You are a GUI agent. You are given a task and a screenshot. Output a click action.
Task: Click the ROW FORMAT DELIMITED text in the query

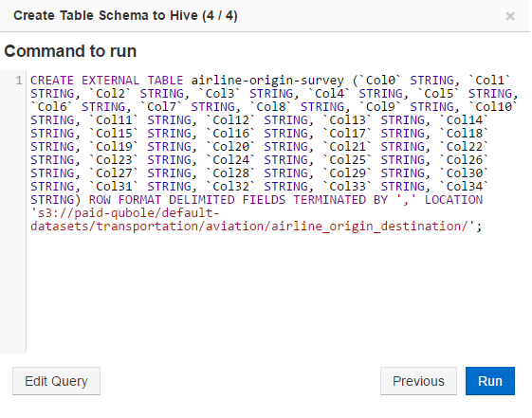pos(162,200)
